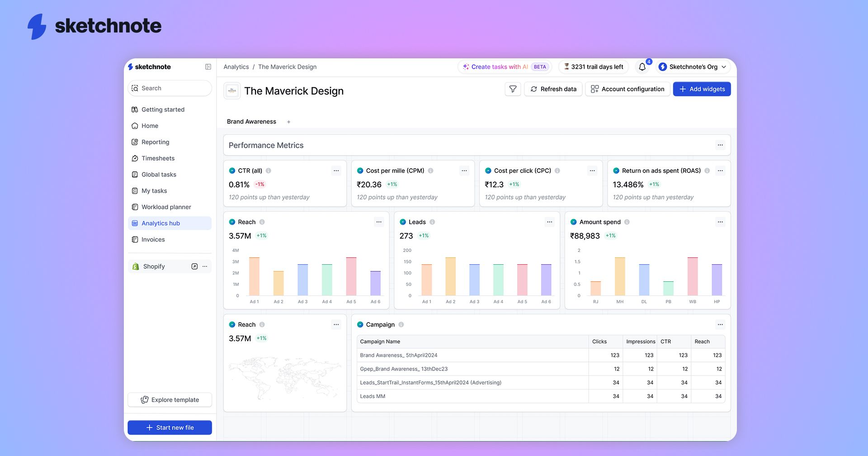The image size is (868, 456).
Task: Click Refresh data button
Action: 553,89
